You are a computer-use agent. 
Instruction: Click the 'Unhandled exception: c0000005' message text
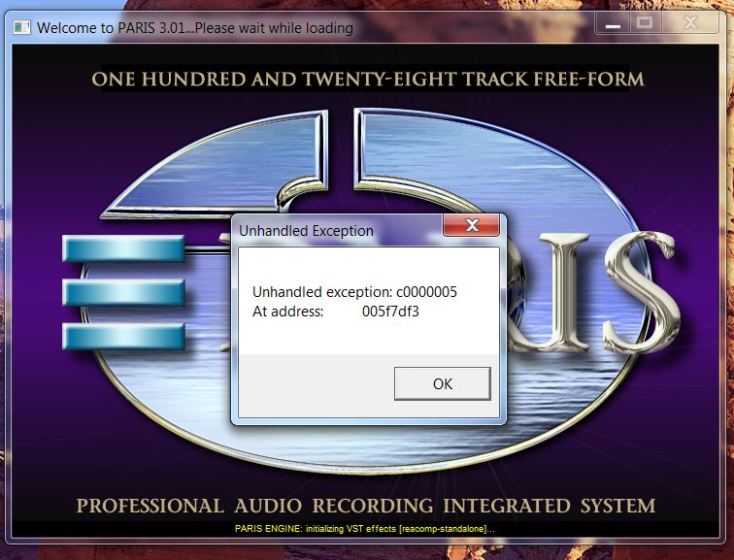pos(354,292)
